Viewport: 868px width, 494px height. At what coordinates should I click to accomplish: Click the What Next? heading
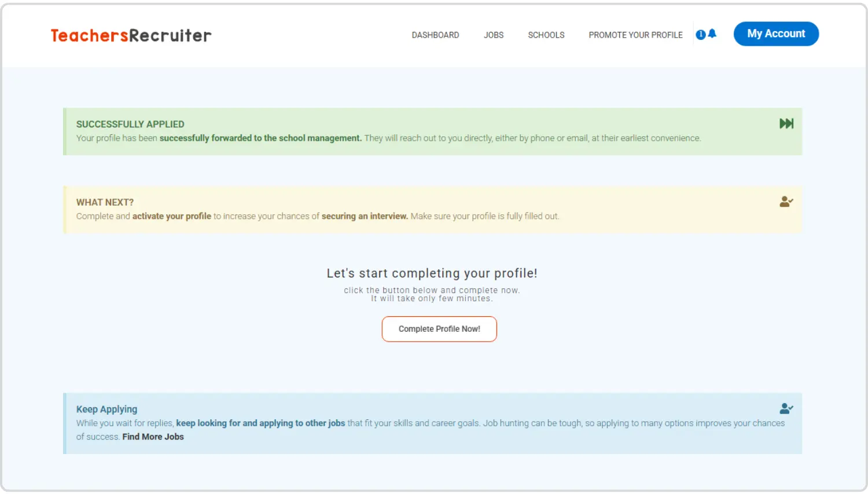(105, 202)
